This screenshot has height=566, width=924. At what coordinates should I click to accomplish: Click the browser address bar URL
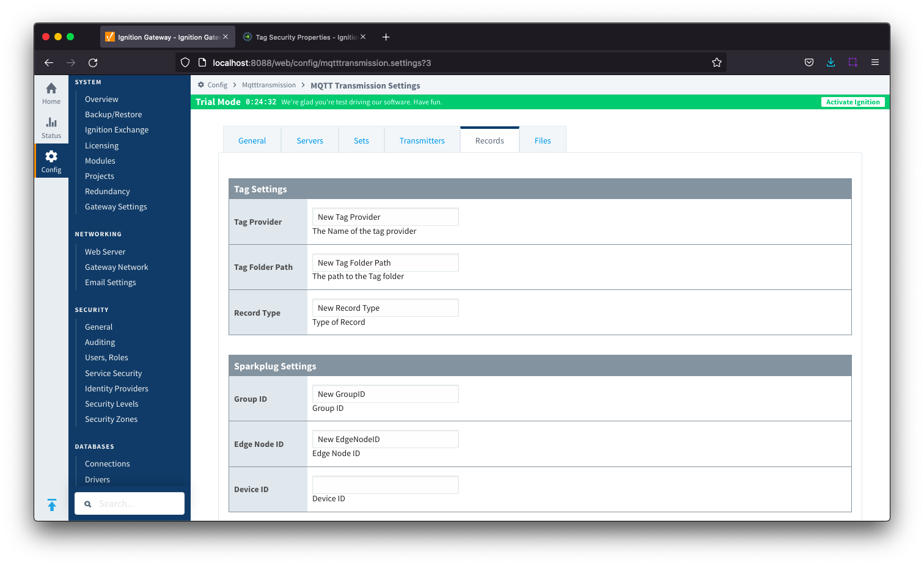coord(322,63)
